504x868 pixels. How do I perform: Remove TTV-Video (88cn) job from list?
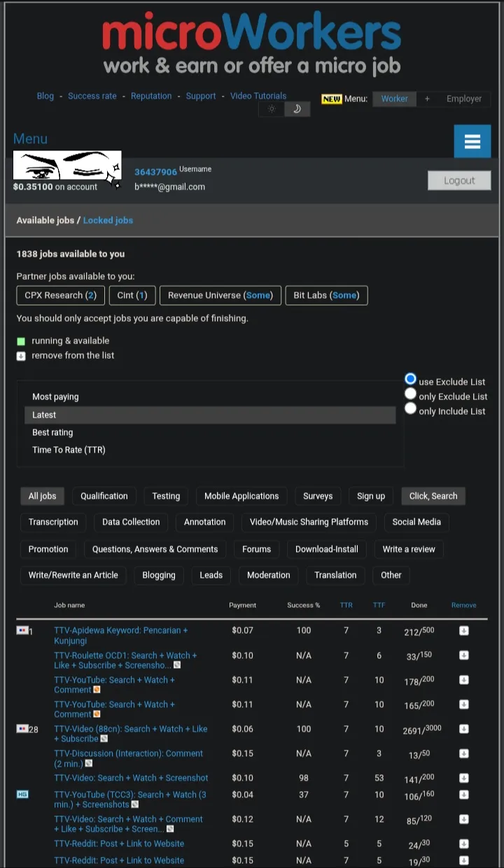tap(463, 729)
